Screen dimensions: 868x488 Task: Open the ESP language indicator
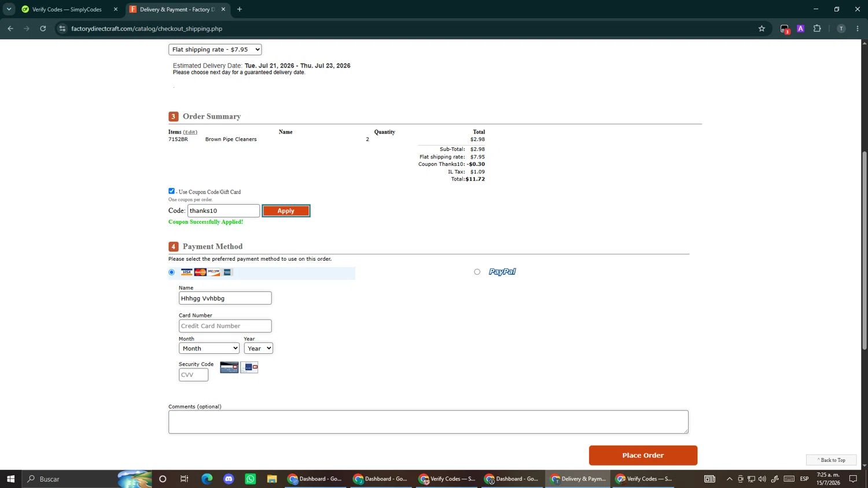[804, 479]
